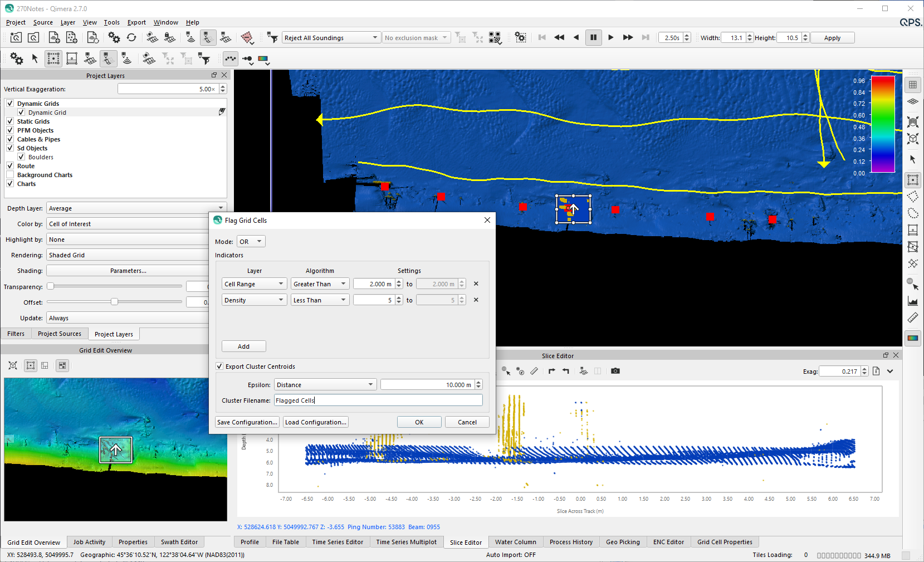924x562 pixels.
Task: Click the Add indicator button
Action: click(x=243, y=346)
